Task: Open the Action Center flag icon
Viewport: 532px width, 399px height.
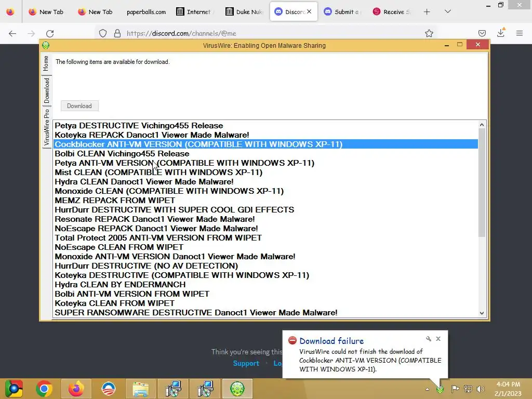Action: pyautogui.click(x=455, y=389)
